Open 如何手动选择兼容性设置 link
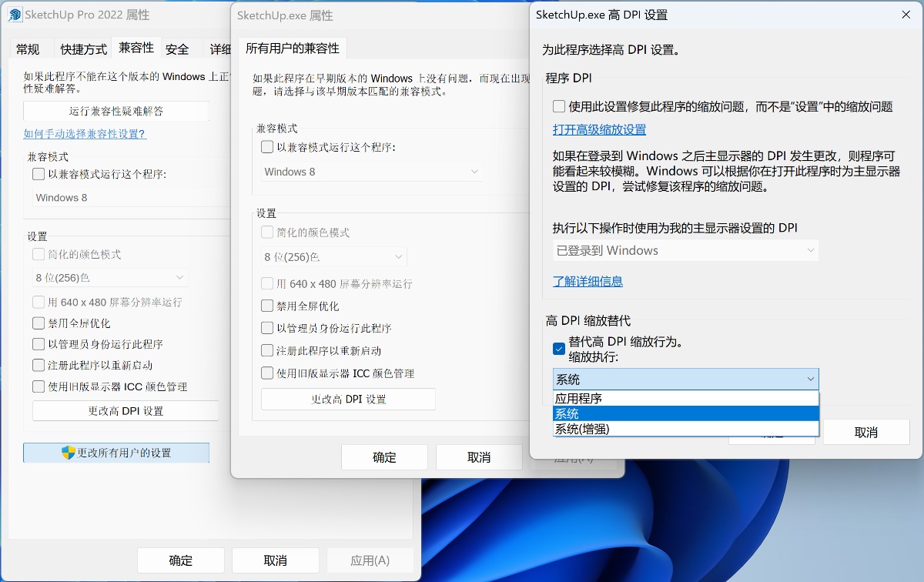 (85, 134)
